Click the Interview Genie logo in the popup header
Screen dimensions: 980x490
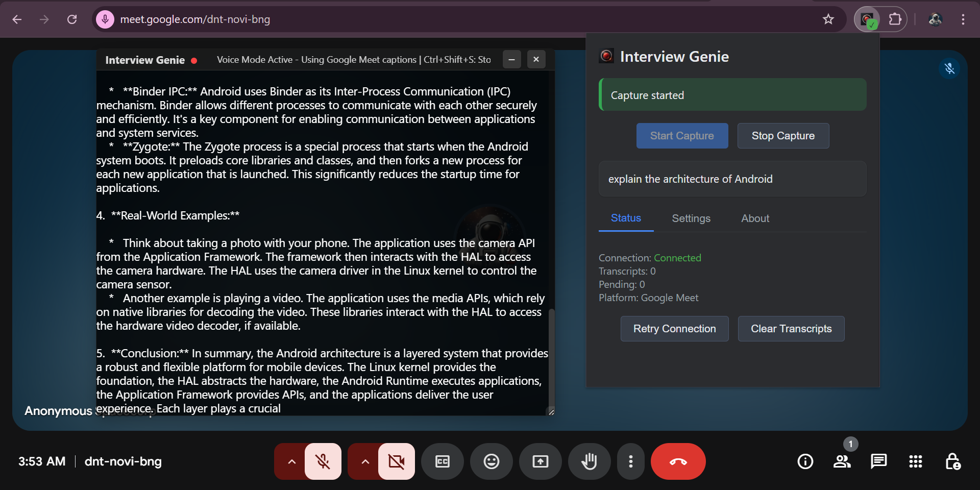click(x=606, y=56)
